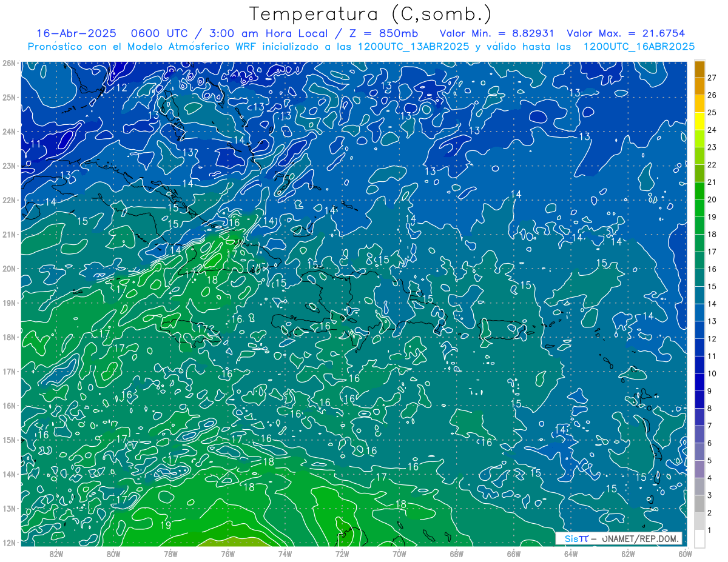Click the color scale label "4"
Screen dimensions: 728x562
click(710, 478)
